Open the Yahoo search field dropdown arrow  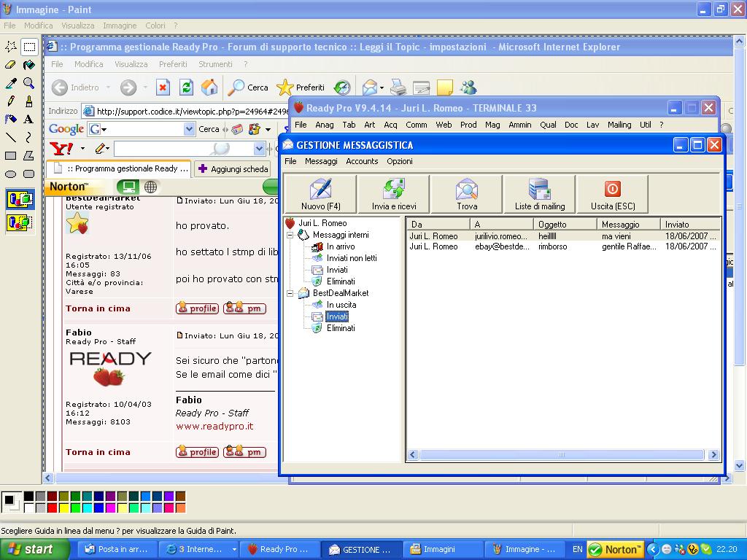pyautogui.click(x=259, y=149)
